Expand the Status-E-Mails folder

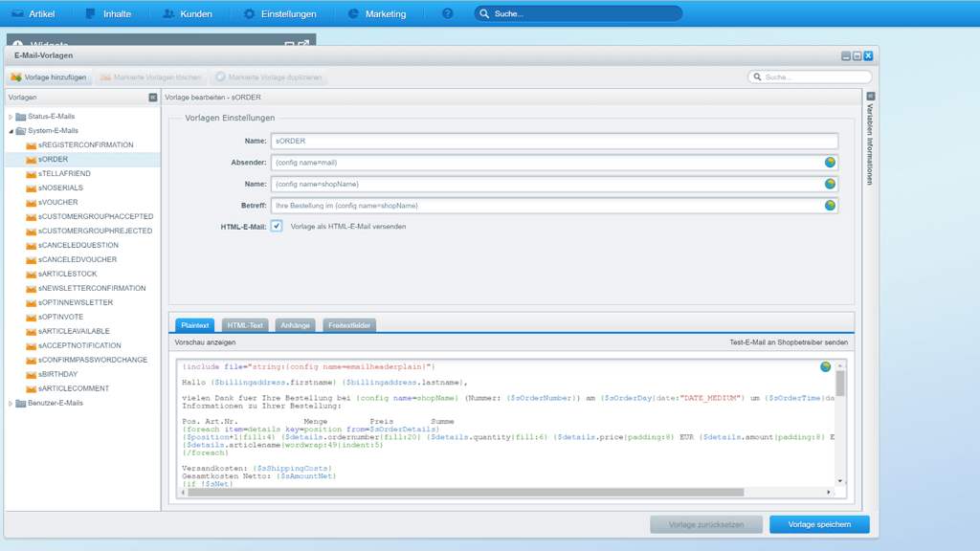coord(11,117)
